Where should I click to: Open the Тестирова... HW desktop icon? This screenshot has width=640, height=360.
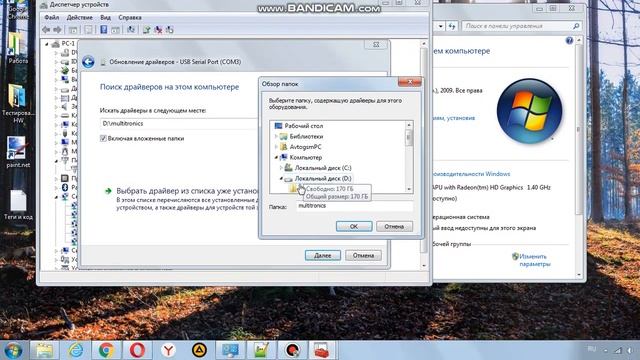(18, 102)
